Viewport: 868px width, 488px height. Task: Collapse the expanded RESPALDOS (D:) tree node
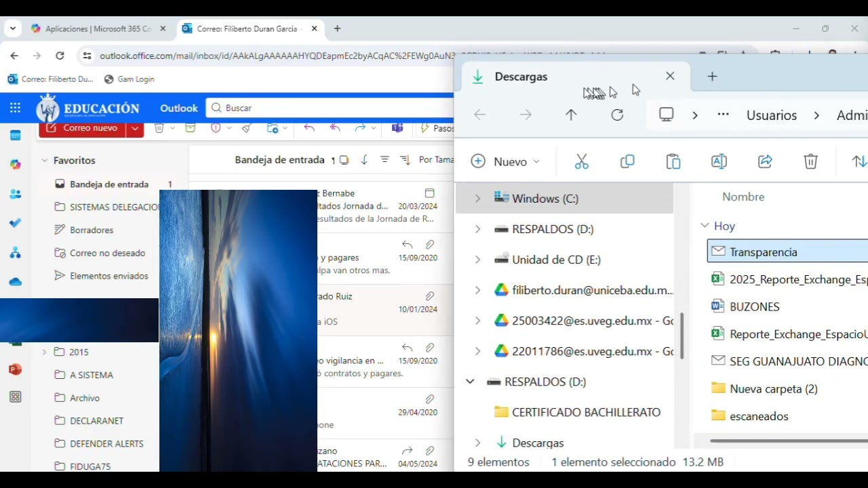[470, 382]
